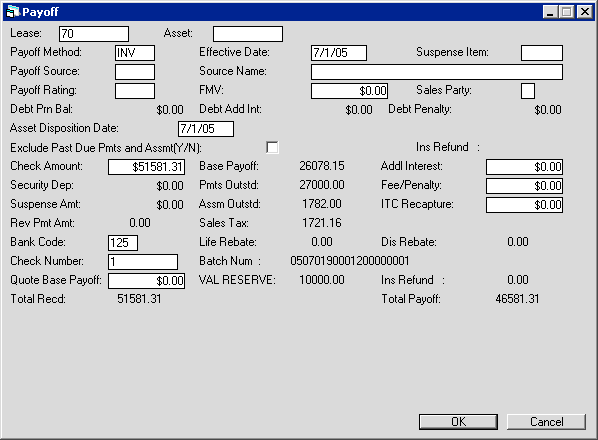Click the Payoff window title bar icon

tap(13, 12)
